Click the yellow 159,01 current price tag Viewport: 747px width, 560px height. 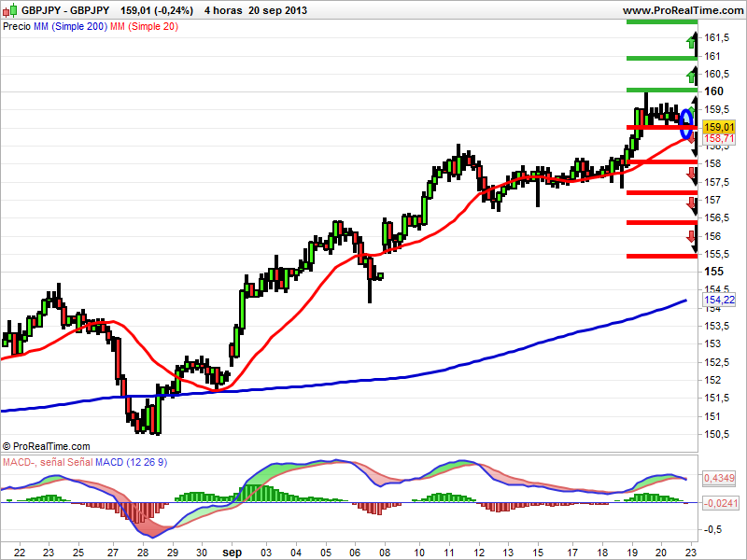tap(719, 127)
